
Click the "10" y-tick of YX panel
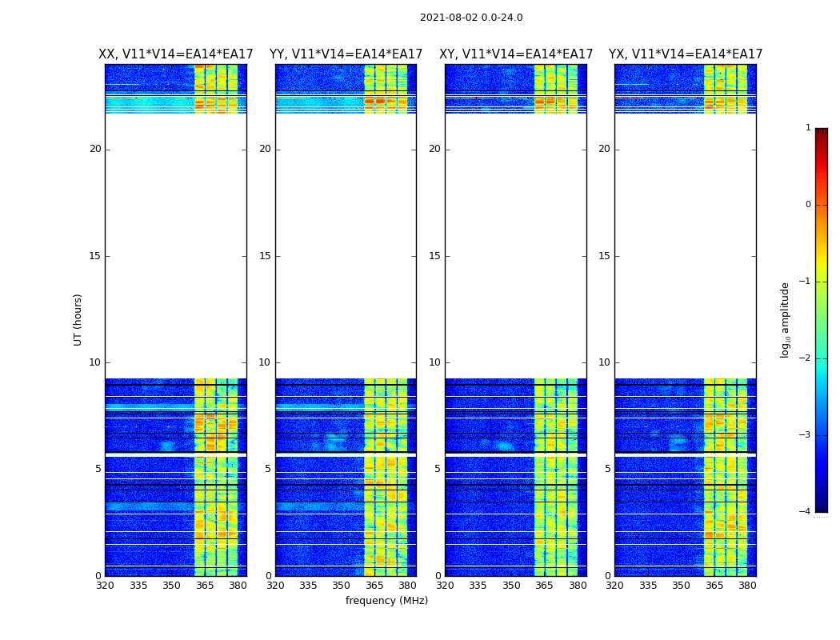604,362
